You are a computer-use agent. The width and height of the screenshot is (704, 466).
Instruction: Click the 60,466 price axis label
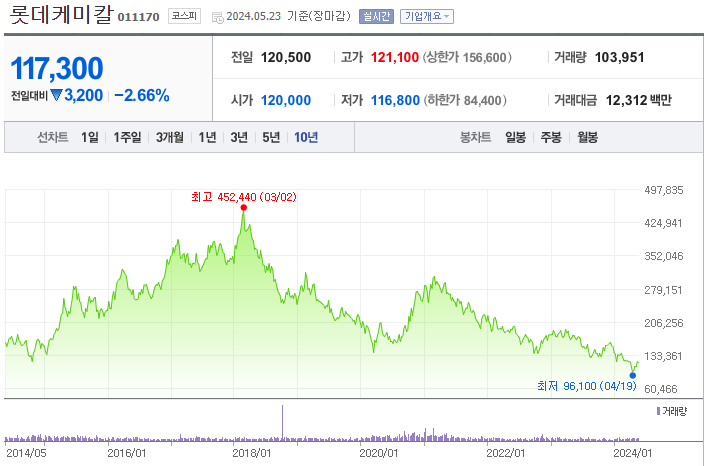coord(660,389)
